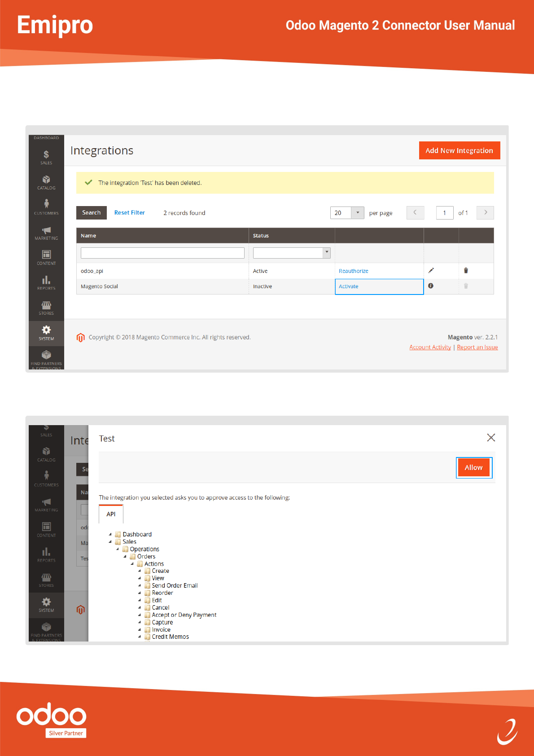Image resolution: width=534 pixels, height=756 pixels.
Task: Click the Name filter input field
Action: click(162, 253)
